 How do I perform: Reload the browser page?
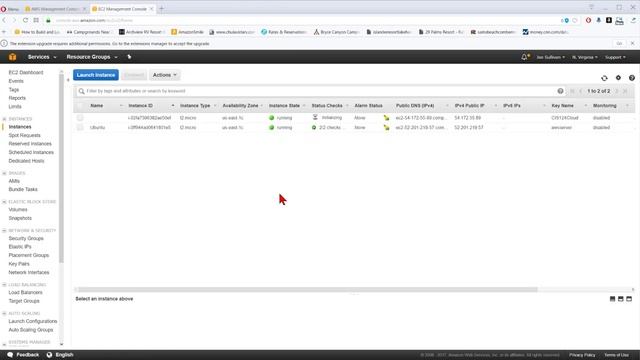pos(25,20)
